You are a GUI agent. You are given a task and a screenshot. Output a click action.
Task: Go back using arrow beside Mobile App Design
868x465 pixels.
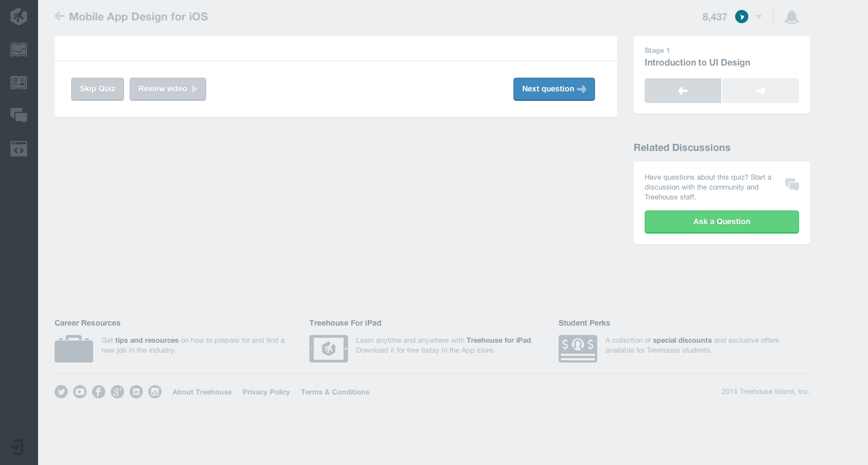coord(60,17)
